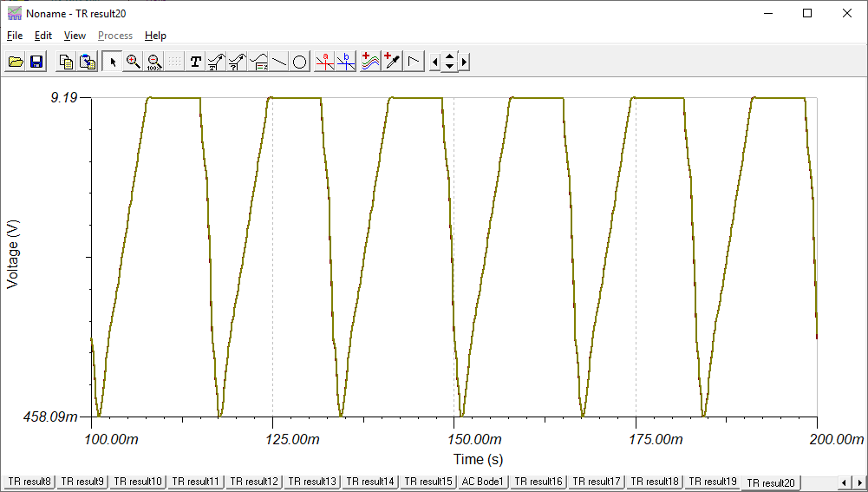Maximize the Noname - TR result20 window
This screenshot has height=492, width=868.
click(807, 13)
